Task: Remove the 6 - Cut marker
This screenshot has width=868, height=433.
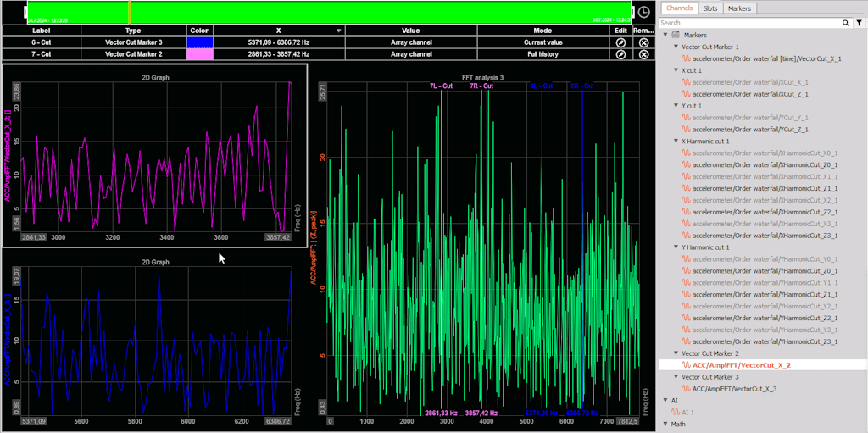Action: (643, 42)
